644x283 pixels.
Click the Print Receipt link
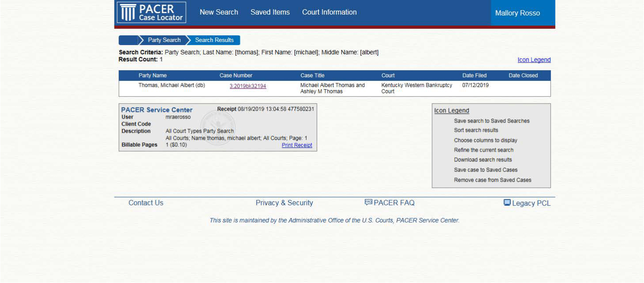point(297,145)
